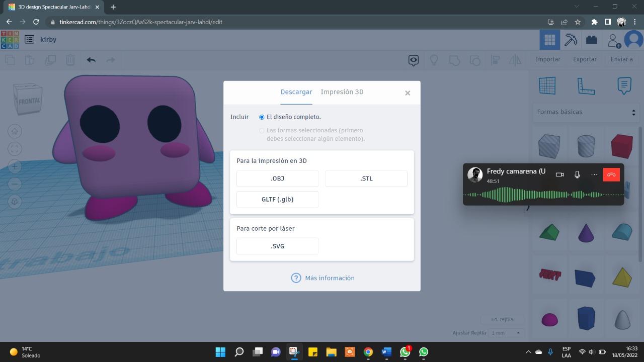Open the user profile avatar
Image resolution: width=644 pixels, height=362 pixels.
633,40
